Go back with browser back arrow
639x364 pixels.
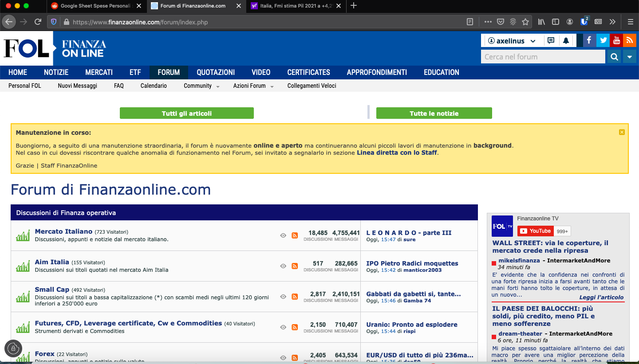(9, 21)
